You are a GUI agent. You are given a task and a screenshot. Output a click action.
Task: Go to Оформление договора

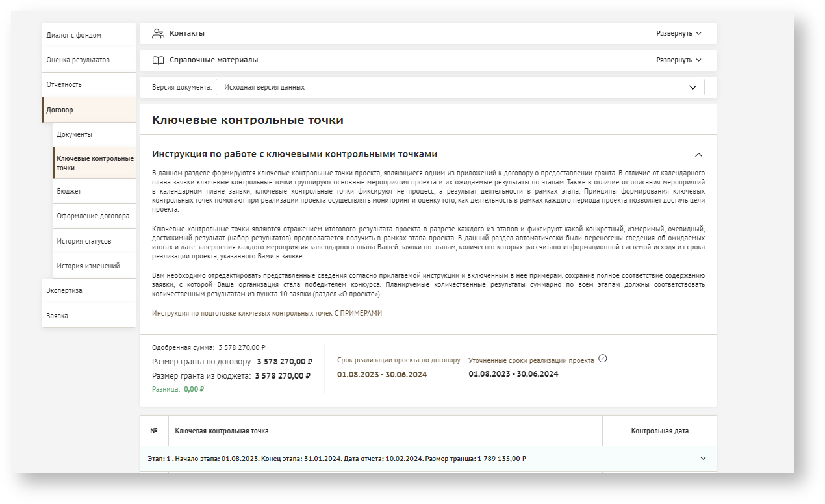click(93, 216)
